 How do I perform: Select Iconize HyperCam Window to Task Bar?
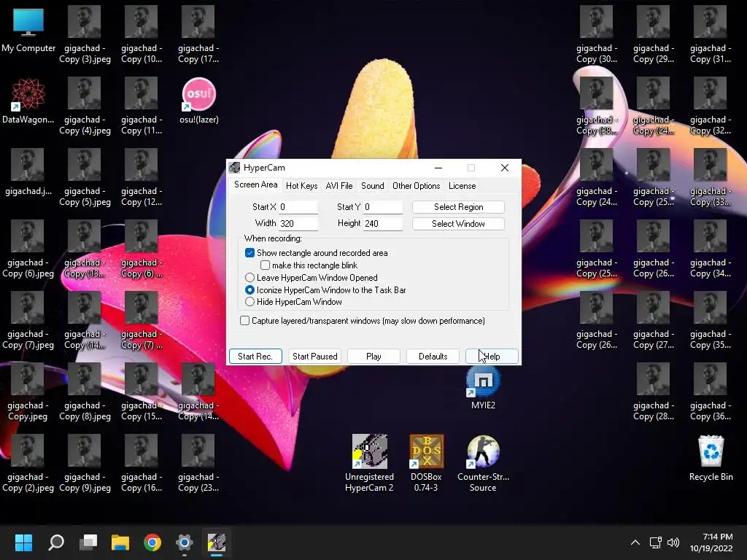tap(249, 290)
